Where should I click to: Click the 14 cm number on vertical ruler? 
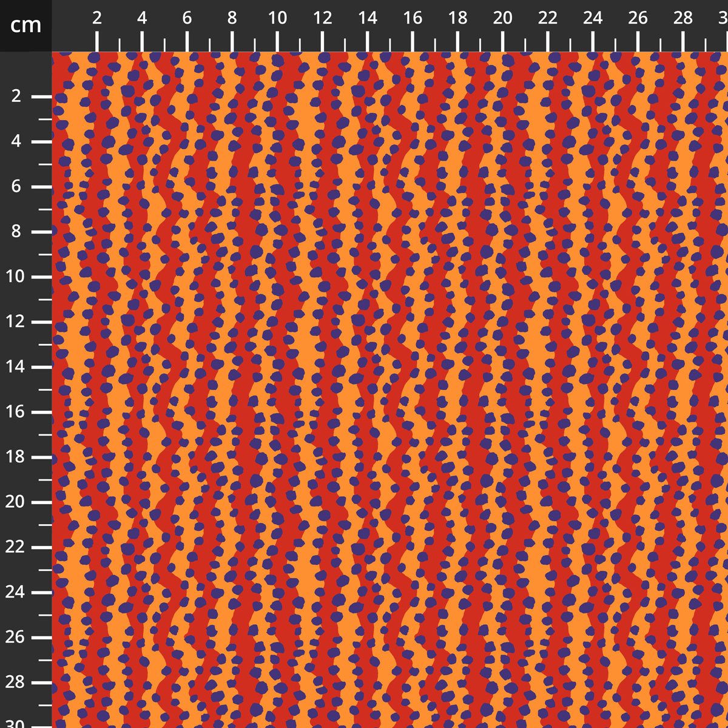click(x=16, y=367)
